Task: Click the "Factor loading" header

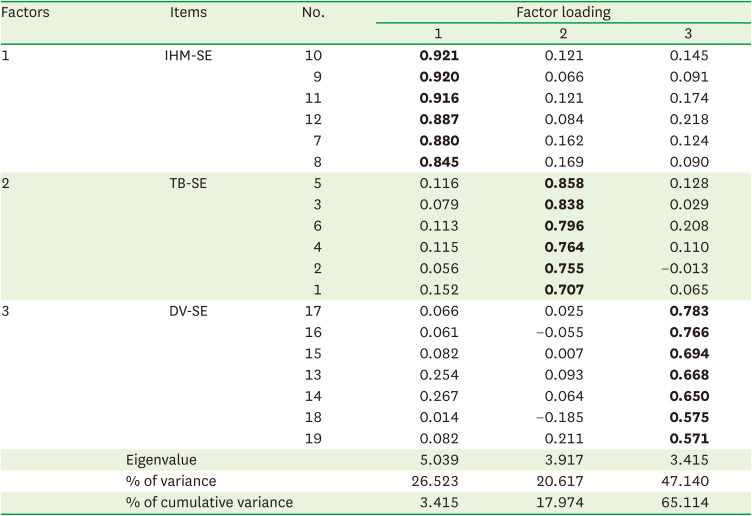Action: [563, 13]
